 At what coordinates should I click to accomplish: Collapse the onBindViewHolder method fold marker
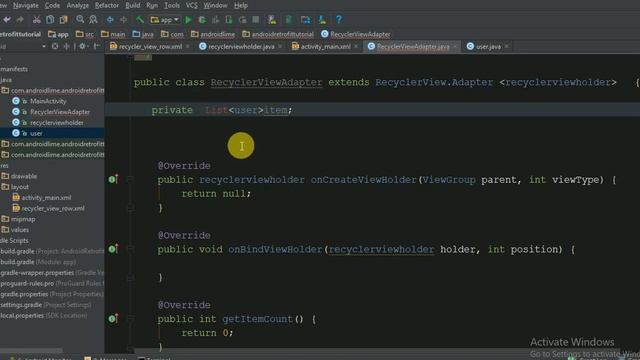click(130, 249)
